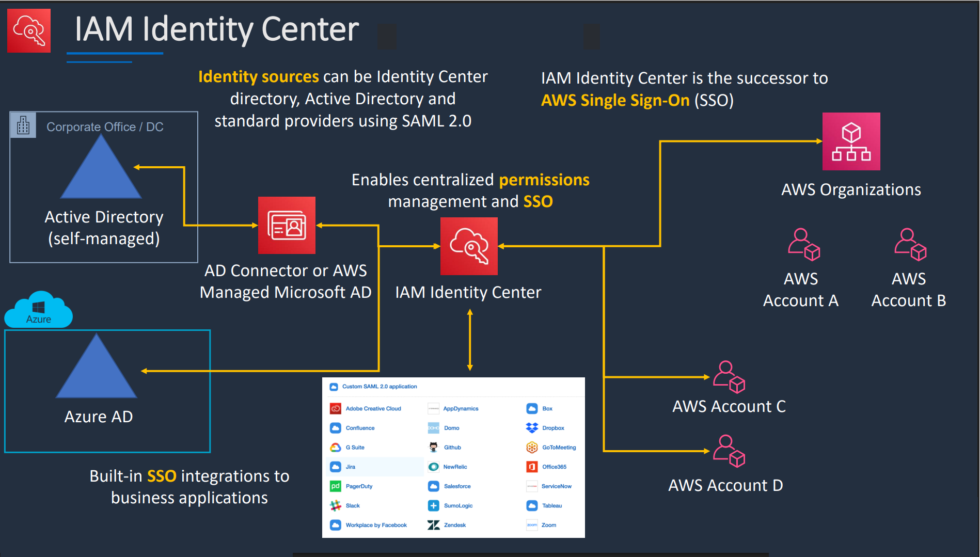The image size is (980, 557).
Task: Select the "AppDynamics" text in the app list
Action: 461,409
